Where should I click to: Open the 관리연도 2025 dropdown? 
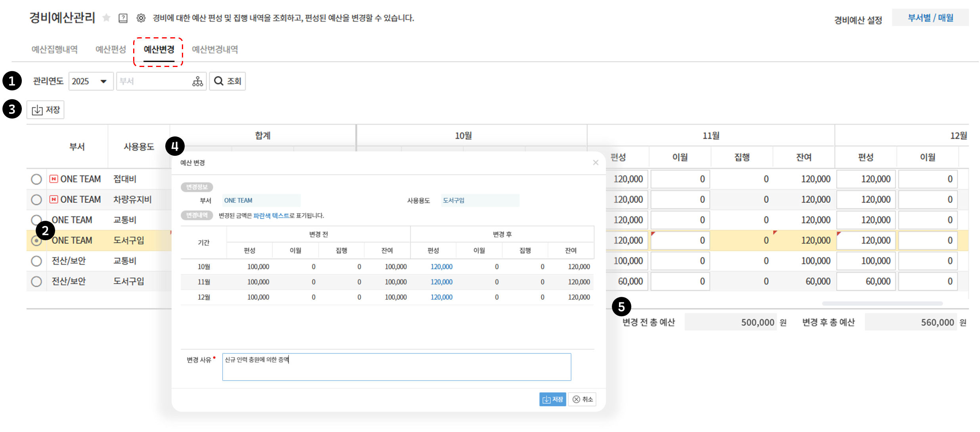point(91,81)
